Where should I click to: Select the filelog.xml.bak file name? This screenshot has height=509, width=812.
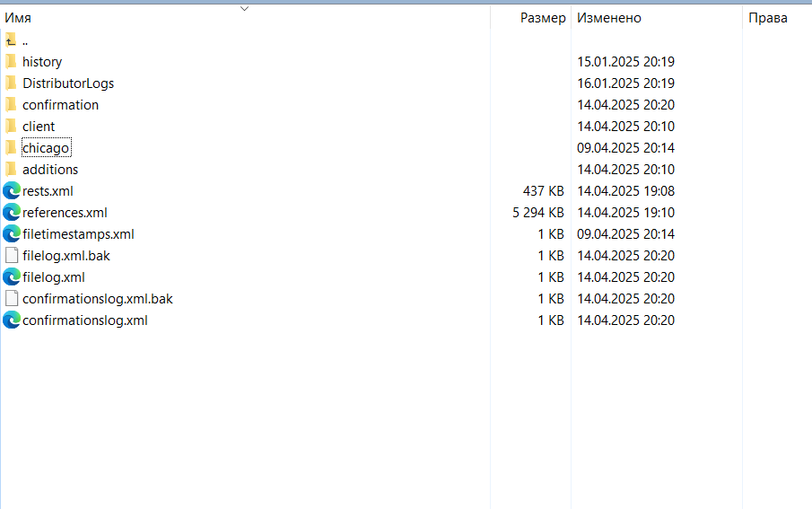click(x=66, y=256)
